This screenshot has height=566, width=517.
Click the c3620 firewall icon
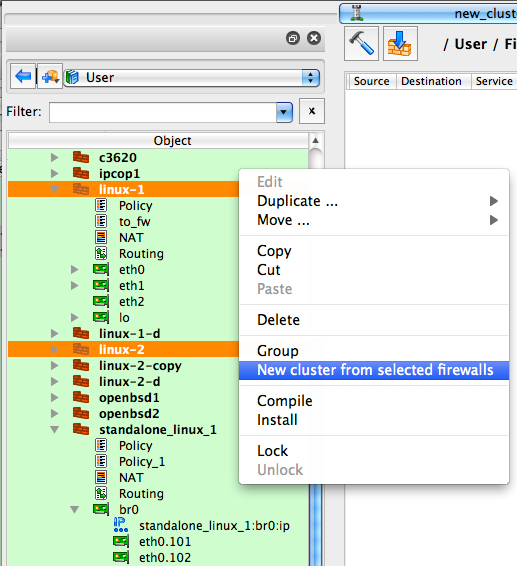81,157
